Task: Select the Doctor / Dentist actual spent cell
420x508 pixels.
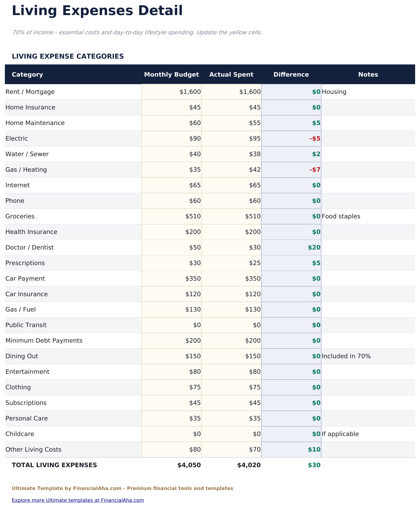Action: (x=231, y=248)
